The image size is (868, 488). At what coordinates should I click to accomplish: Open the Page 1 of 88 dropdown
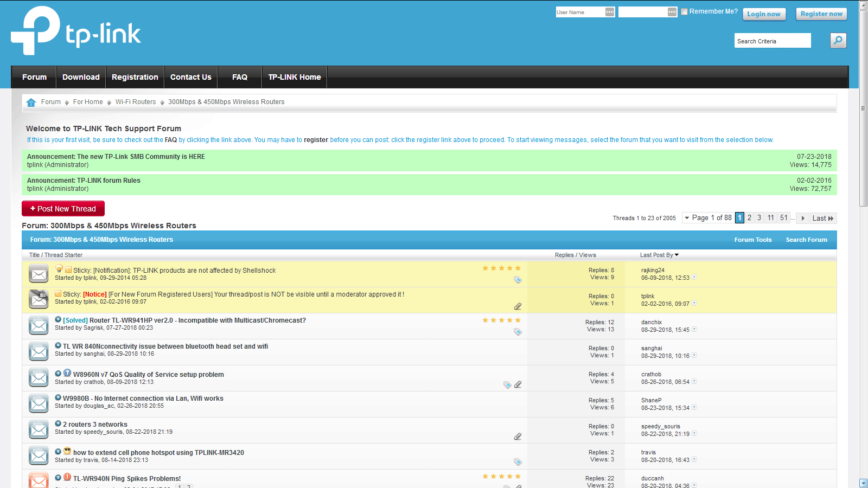707,218
